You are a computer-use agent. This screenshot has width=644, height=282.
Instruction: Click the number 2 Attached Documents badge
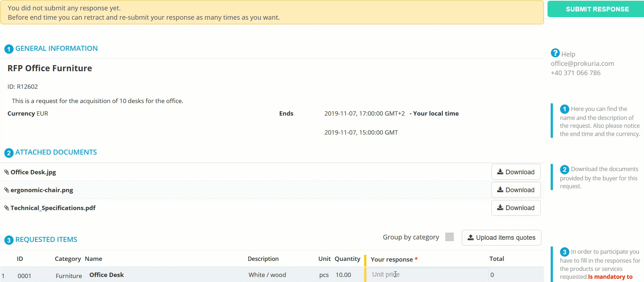[9, 153]
